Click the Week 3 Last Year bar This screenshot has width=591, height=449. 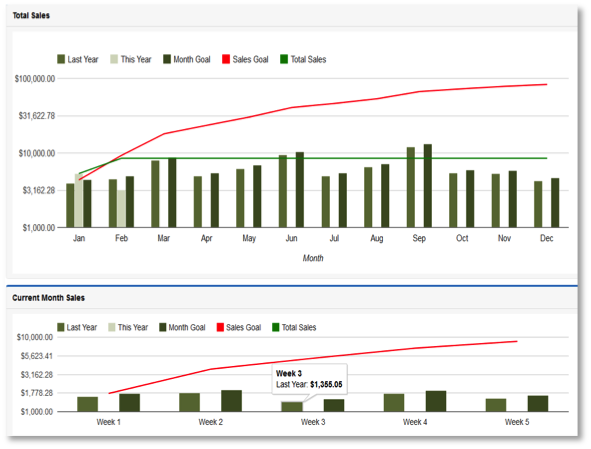click(x=292, y=407)
